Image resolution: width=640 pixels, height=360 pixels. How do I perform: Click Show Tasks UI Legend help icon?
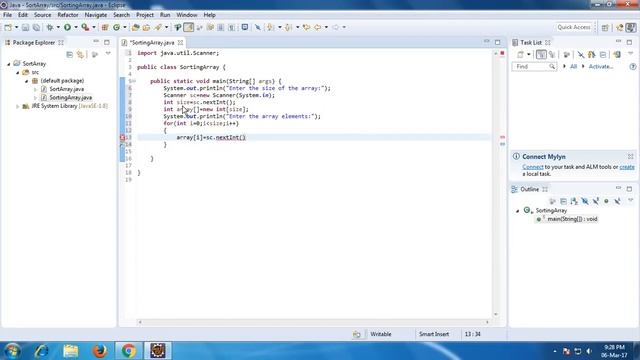click(x=633, y=67)
